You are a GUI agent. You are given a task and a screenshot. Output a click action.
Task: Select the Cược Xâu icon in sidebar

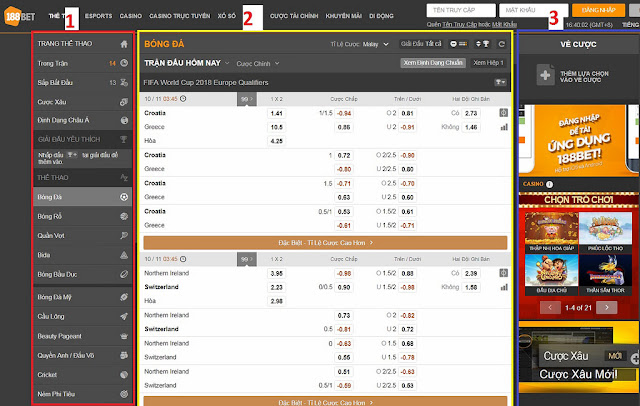pos(124,102)
